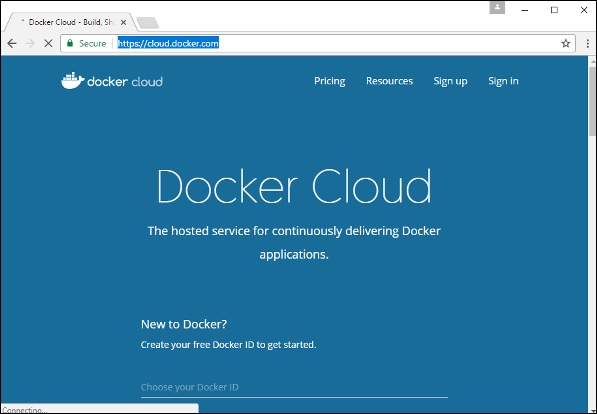Screen dimensions: 597x414
Task: Click the green Secure padlock icon
Action: pos(70,43)
